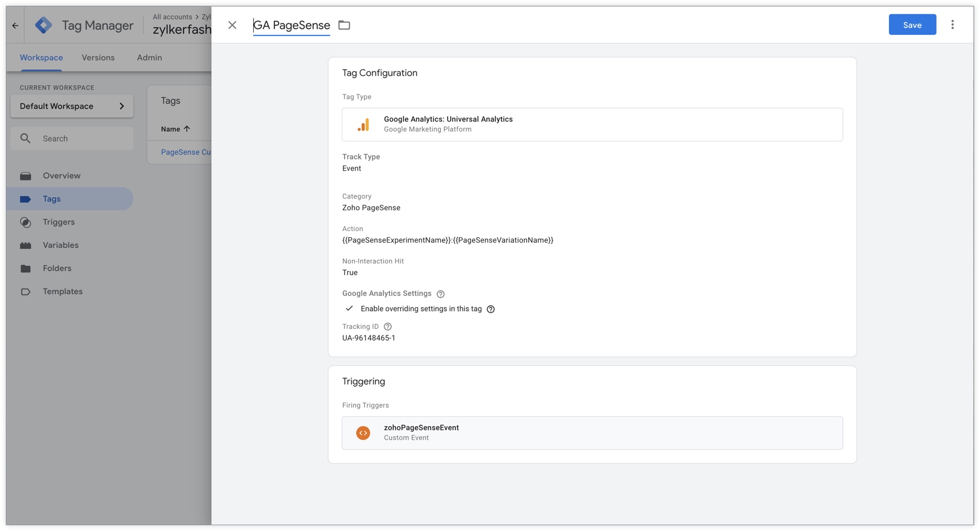The image size is (980, 531).
Task: Save the GA PageSense tag
Action: [912, 25]
